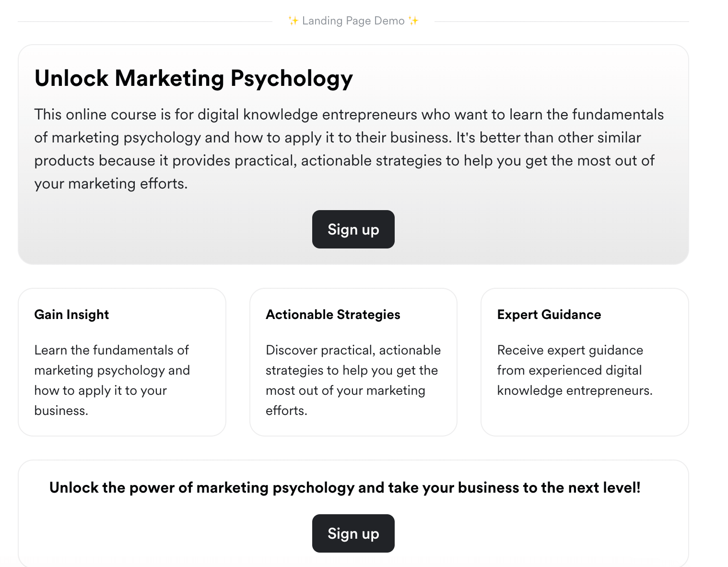
Task: Open the Gain Insight card
Action: click(122, 362)
